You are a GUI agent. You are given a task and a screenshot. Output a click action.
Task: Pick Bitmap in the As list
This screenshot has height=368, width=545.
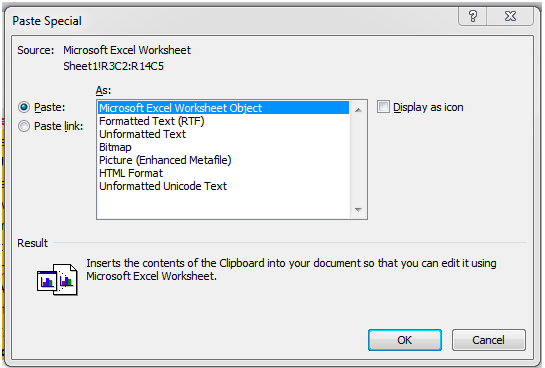coord(223,147)
